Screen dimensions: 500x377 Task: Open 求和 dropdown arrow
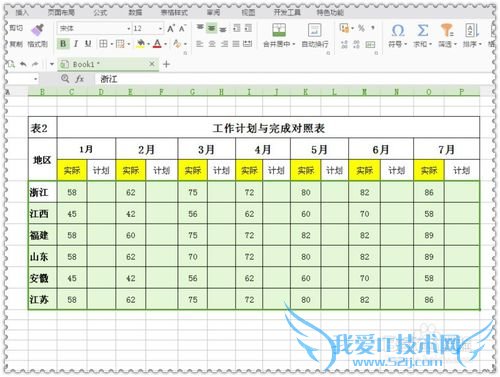[x=431, y=44]
